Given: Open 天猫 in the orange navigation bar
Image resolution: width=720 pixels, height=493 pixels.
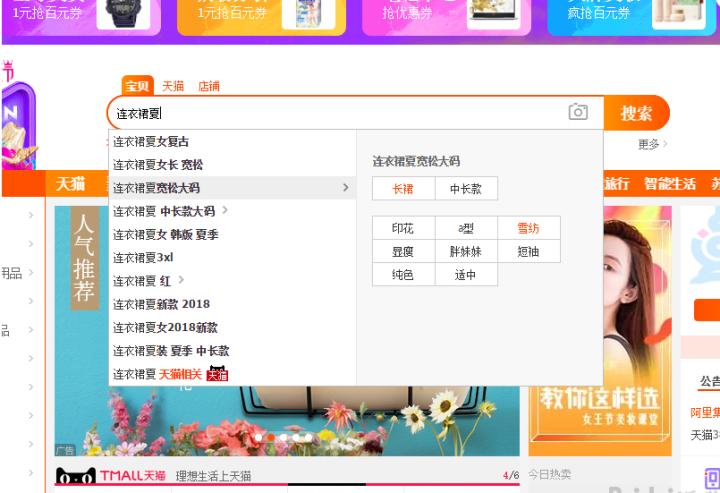Looking at the screenshot, I should [70, 184].
